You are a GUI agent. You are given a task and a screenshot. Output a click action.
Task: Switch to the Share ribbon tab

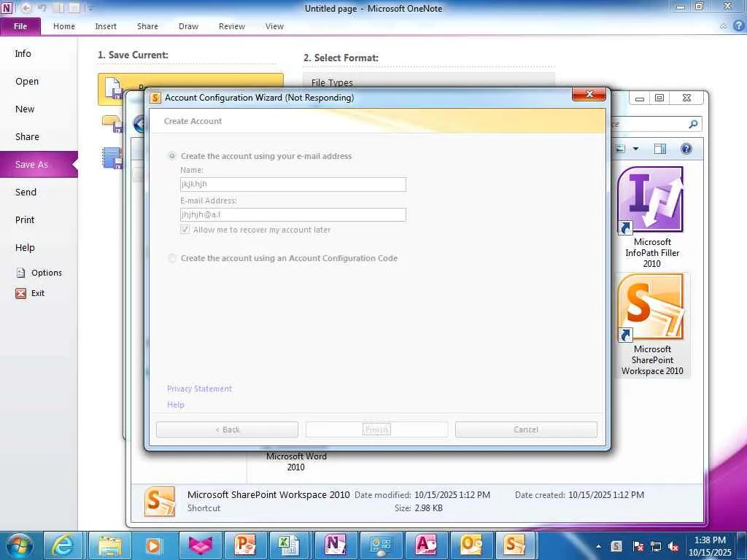point(147,26)
